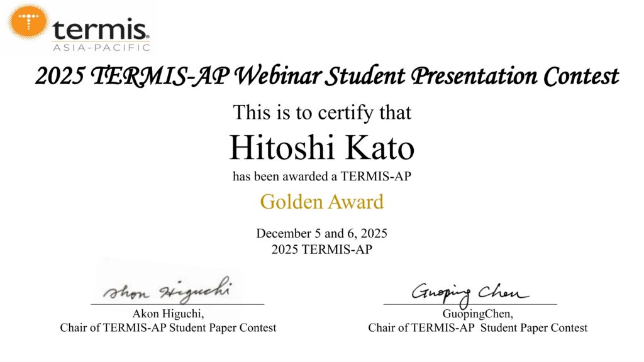644x362 pixels.
Task: Click the Chair title under Akon Higuchi
Action: tap(168, 327)
